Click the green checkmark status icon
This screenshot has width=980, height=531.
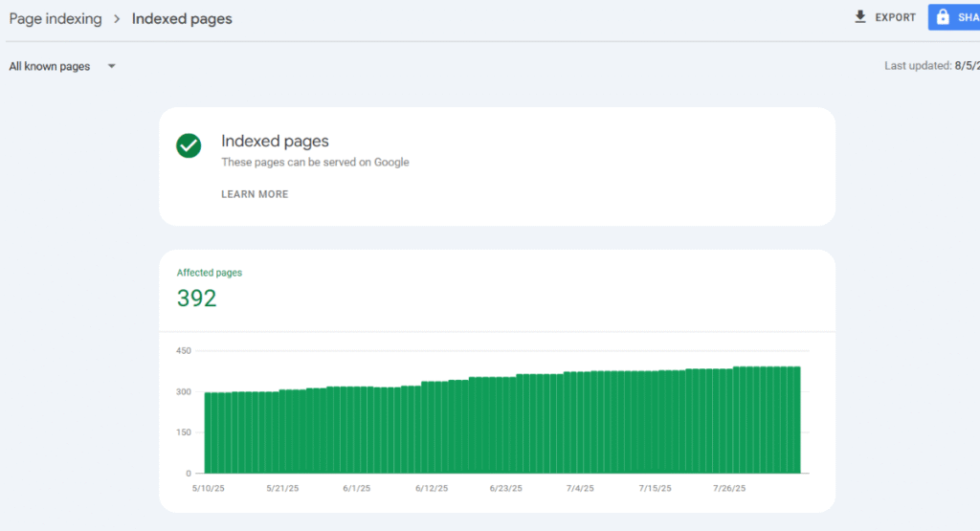(189, 145)
